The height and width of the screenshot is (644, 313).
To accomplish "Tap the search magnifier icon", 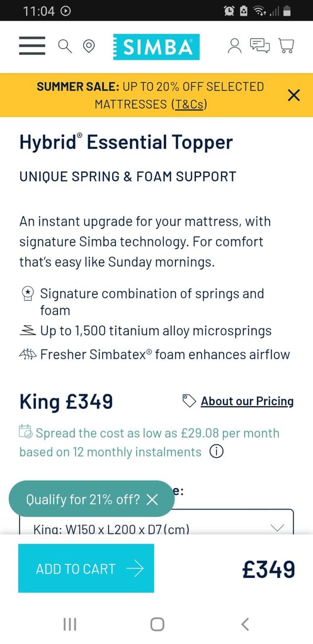I will pos(65,46).
